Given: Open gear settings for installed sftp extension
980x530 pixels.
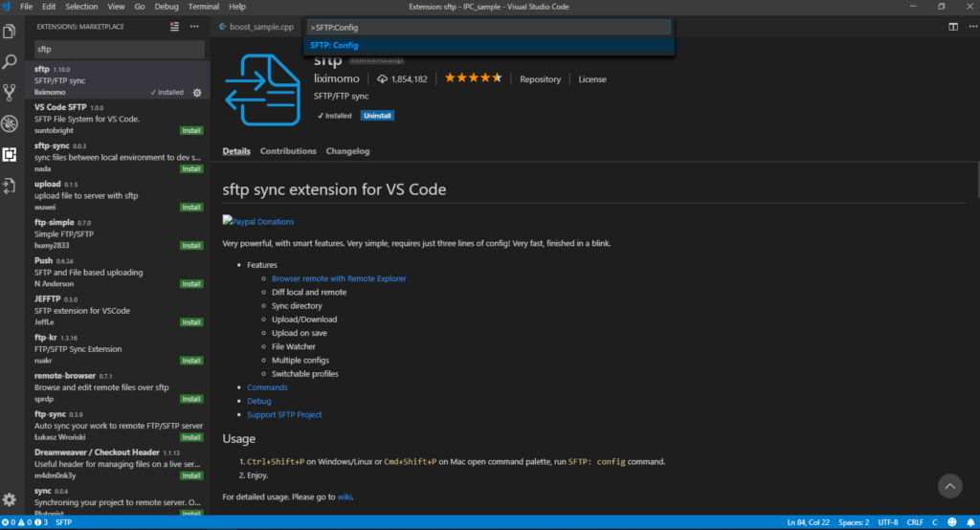Looking at the screenshot, I should [197, 93].
